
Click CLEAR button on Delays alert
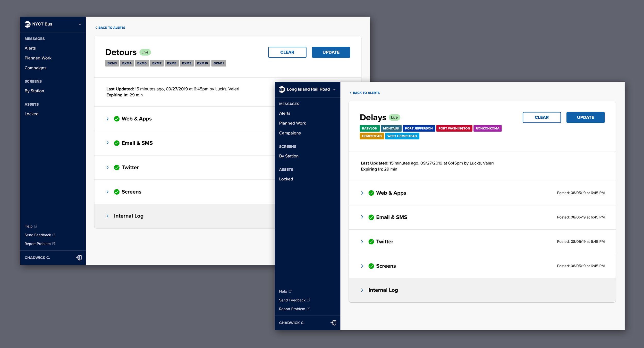point(542,118)
